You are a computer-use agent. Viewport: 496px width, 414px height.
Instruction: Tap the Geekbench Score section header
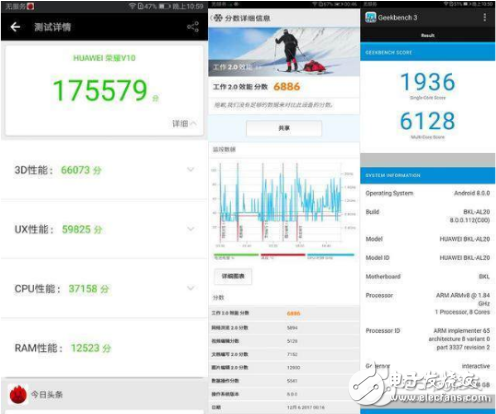coord(428,52)
